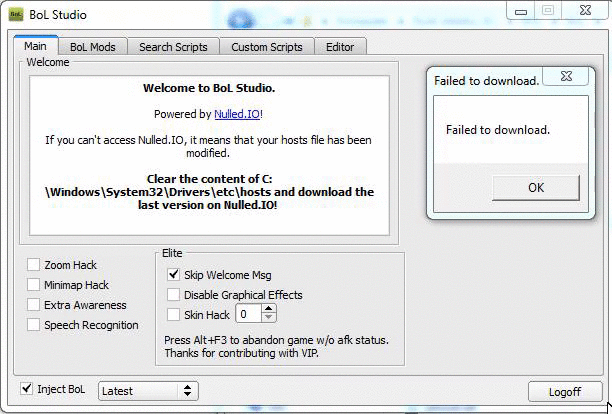Switch to the Main tab
The image size is (612, 414).
[36, 46]
